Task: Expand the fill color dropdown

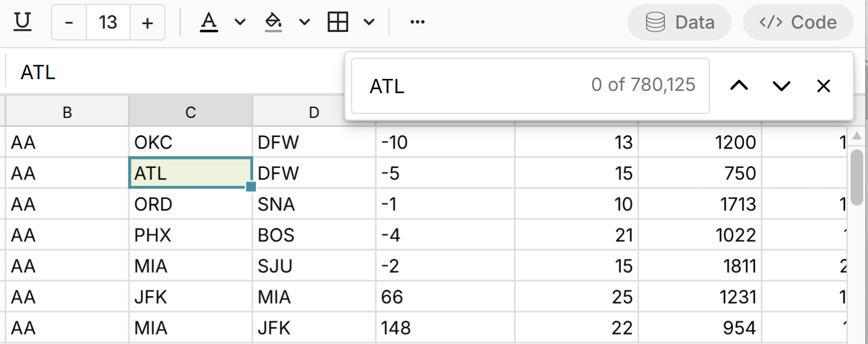Action: pos(303,22)
